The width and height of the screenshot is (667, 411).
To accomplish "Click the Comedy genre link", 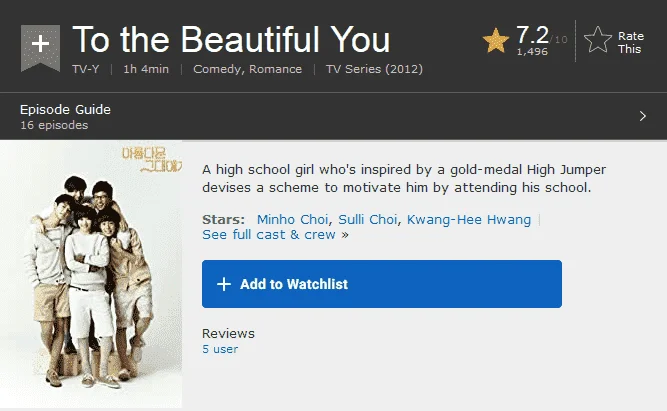I will [x=218, y=69].
